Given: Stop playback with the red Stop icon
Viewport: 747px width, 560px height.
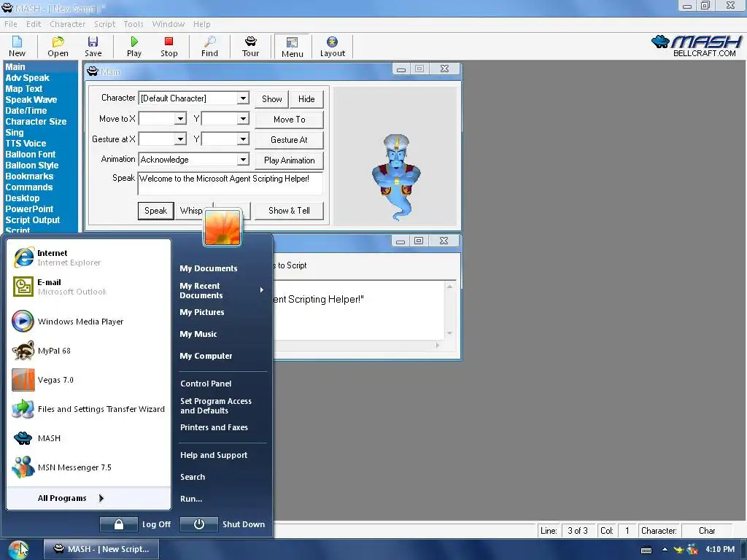Looking at the screenshot, I should pos(169,47).
